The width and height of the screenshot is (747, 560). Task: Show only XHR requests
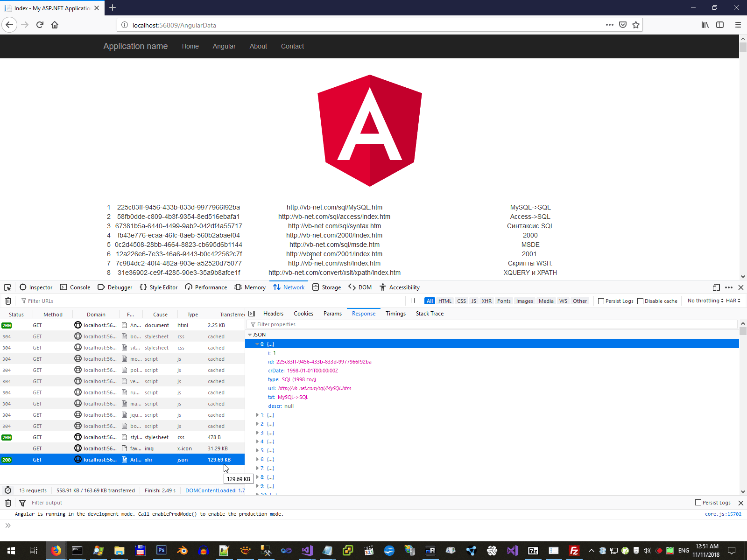pyautogui.click(x=486, y=301)
